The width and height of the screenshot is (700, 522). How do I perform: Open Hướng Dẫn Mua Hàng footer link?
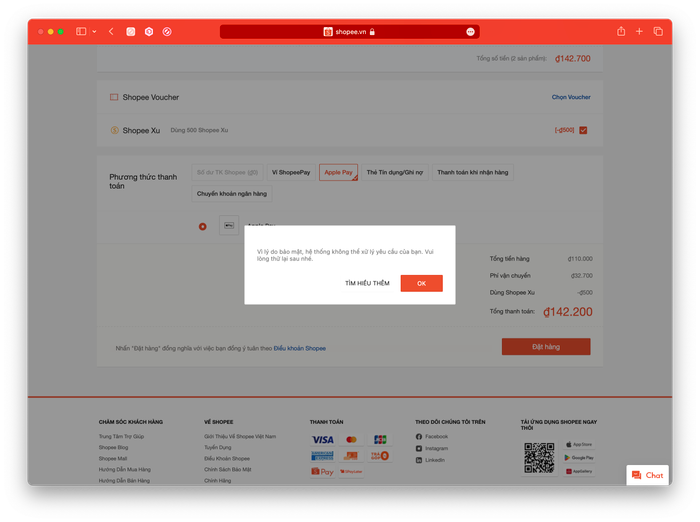pyautogui.click(x=125, y=469)
